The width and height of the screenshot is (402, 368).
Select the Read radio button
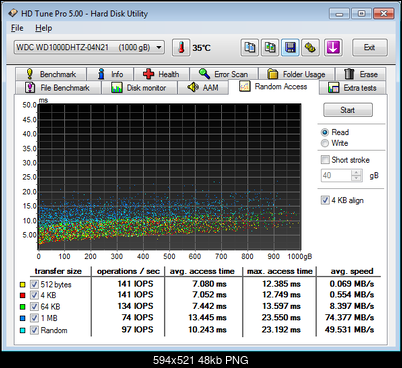pos(325,132)
